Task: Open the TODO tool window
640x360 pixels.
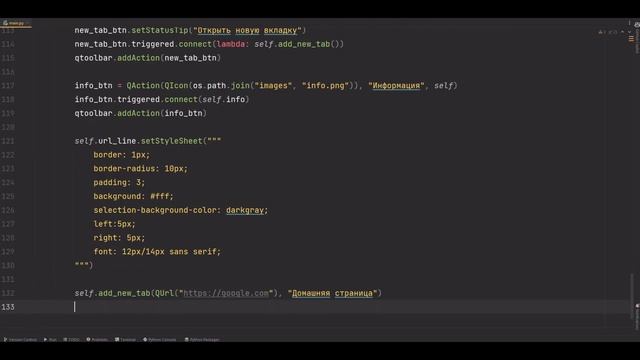Action: [x=71, y=339]
